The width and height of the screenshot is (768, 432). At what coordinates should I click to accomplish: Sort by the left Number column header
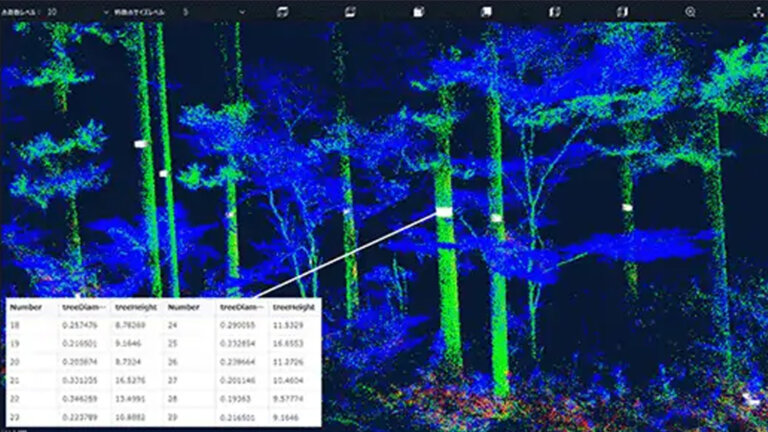26,308
